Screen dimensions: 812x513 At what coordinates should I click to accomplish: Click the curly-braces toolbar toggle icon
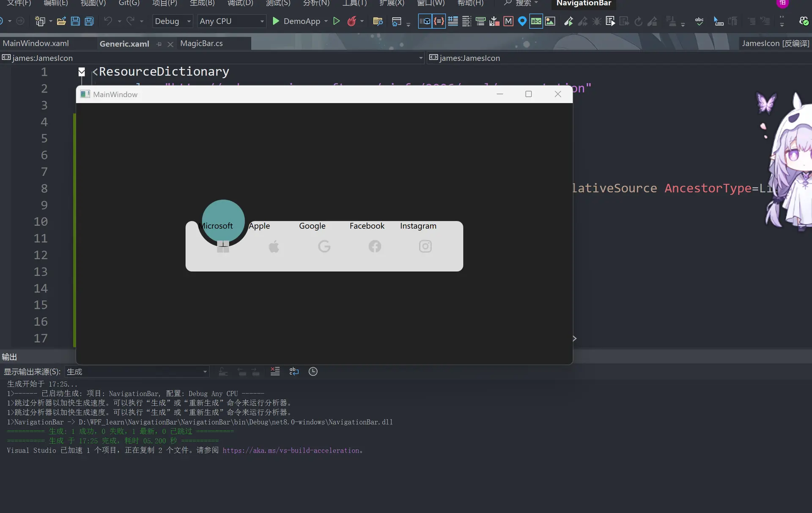(439, 21)
